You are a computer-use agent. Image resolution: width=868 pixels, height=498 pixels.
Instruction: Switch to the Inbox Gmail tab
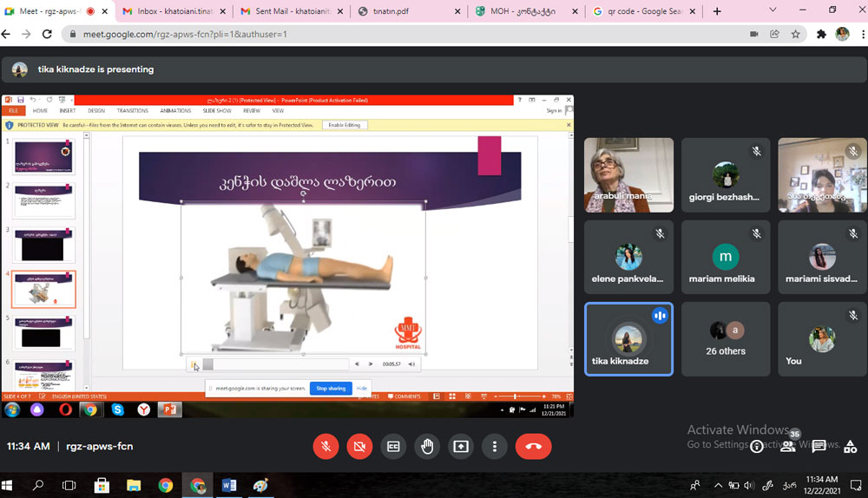172,11
